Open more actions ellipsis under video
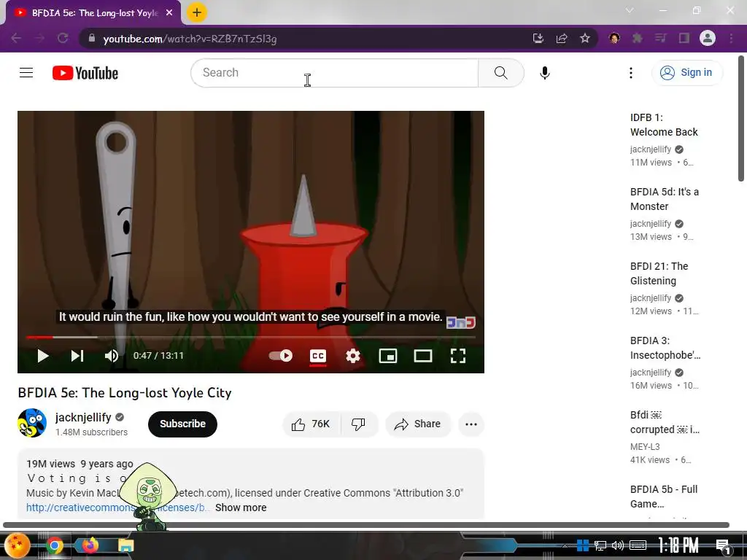Viewport: 747px width, 560px height. [x=471, y=424]
